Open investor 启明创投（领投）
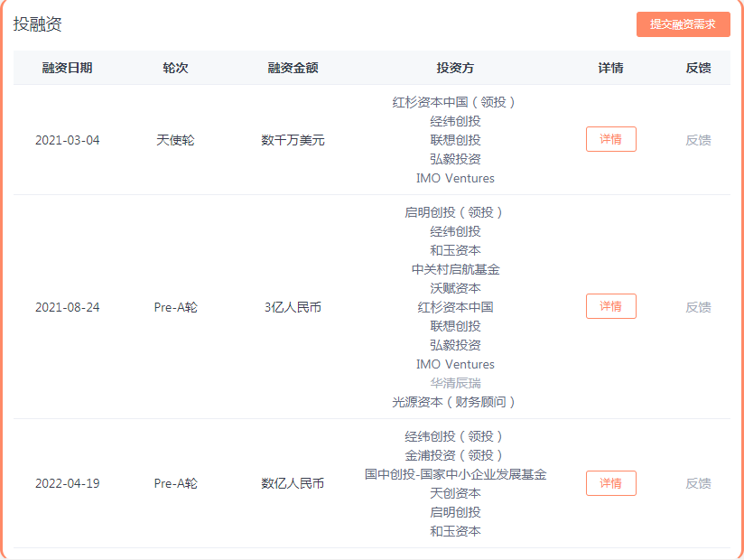The image size is (744, 560). coord(455,212)
